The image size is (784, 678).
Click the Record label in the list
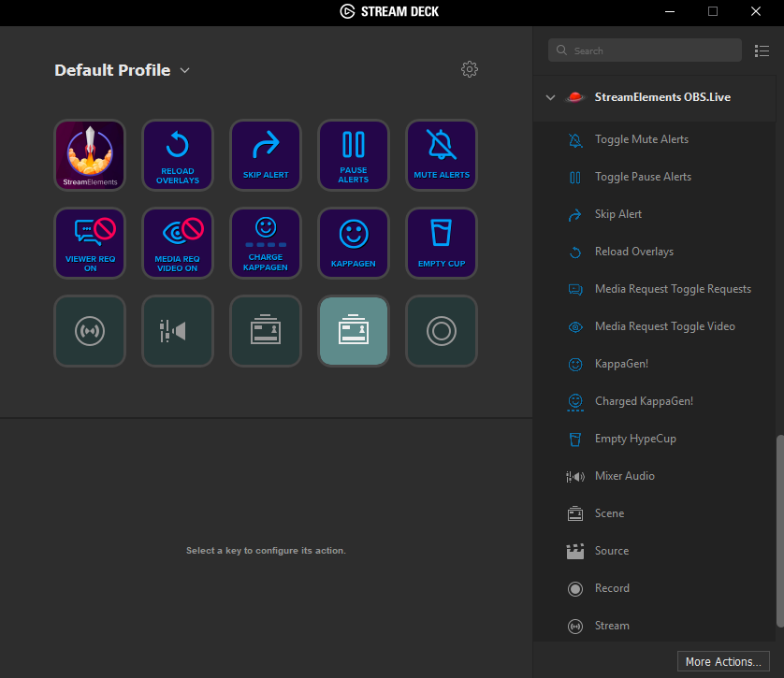coord(612,588)
